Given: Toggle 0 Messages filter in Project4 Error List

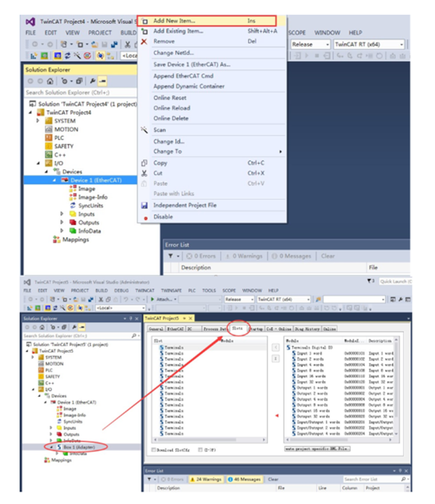Looking at the screenshot, I should coord(292,256).
